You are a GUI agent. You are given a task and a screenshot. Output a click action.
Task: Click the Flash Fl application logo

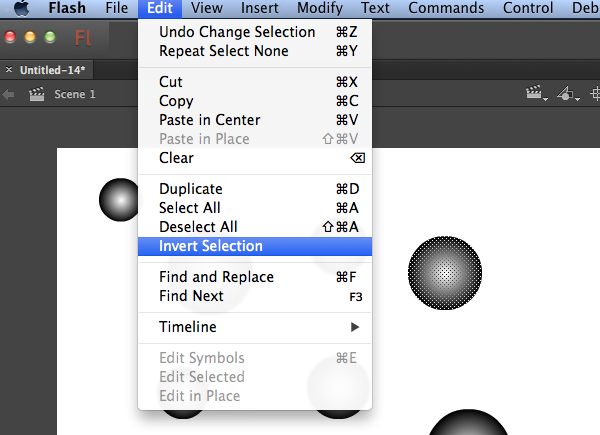tap(83, 39)
